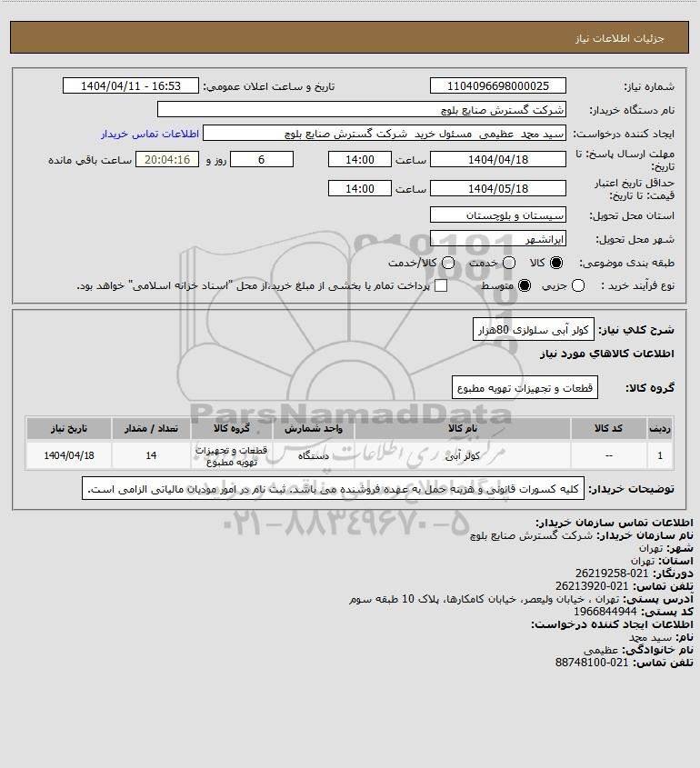Click the price validity date field 1404/05/18
The image size is (700, 768).
coord(497,188)
